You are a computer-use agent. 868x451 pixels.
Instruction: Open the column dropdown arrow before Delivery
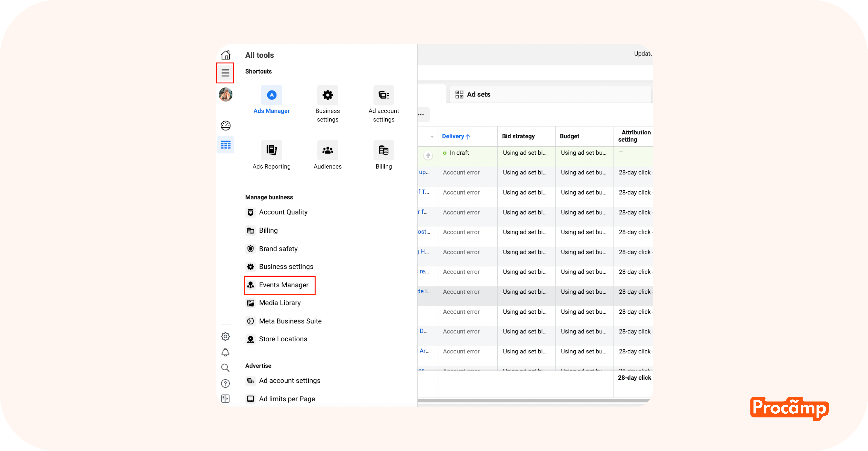pos(432,137)
